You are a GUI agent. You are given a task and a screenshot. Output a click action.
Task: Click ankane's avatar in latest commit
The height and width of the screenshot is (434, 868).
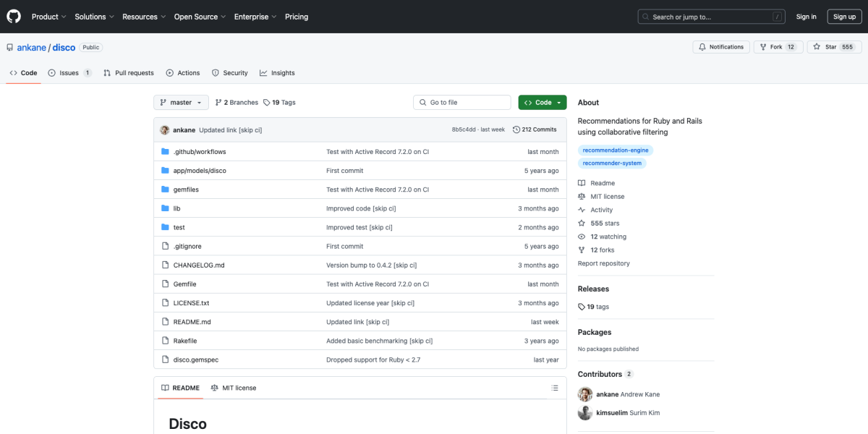(165, 129)
